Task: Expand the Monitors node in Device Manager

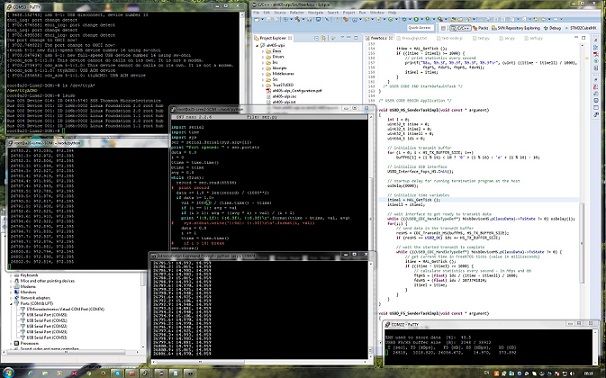Action: click(x=12, y=292)
